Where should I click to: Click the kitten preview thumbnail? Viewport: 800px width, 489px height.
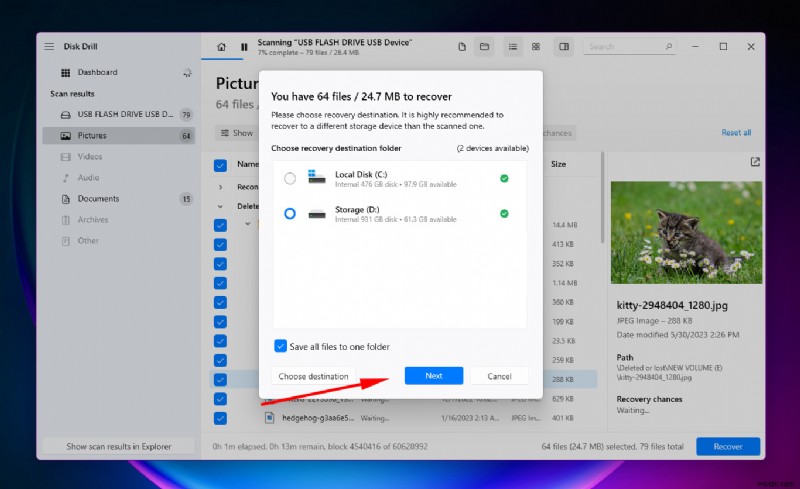686,232
